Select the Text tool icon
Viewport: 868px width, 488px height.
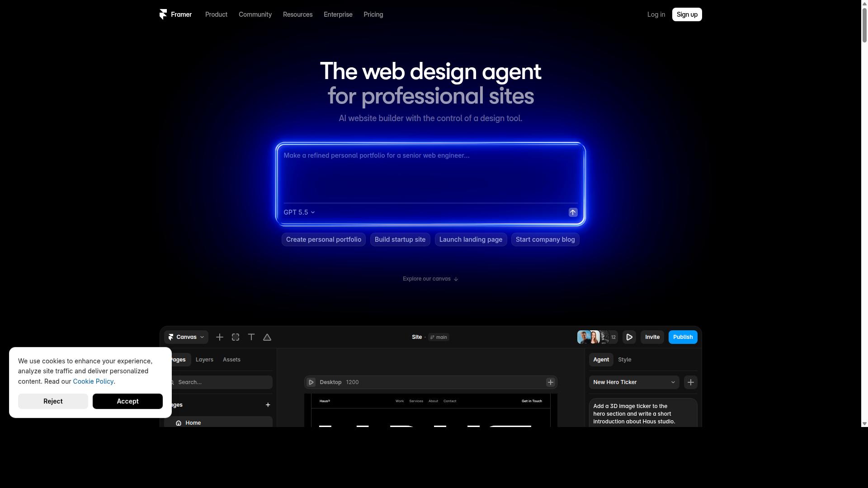[x=251, y=337]
